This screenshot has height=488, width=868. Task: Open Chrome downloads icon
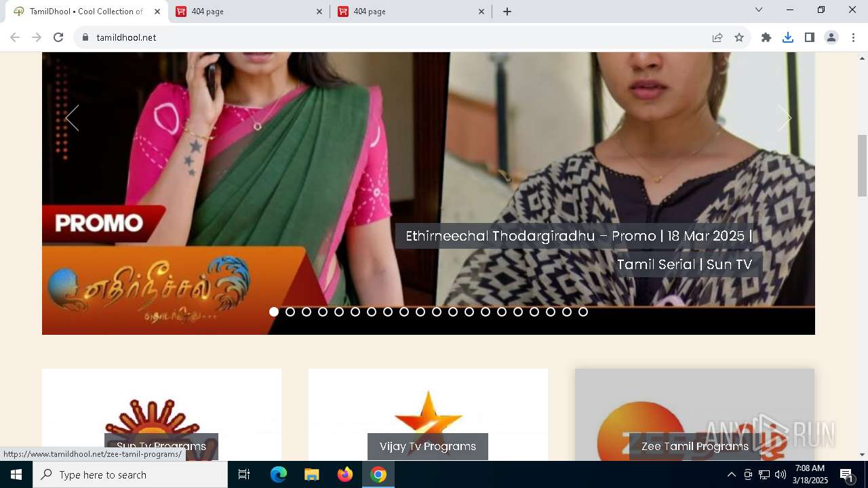pyautogui.click(x=788, y=37)
